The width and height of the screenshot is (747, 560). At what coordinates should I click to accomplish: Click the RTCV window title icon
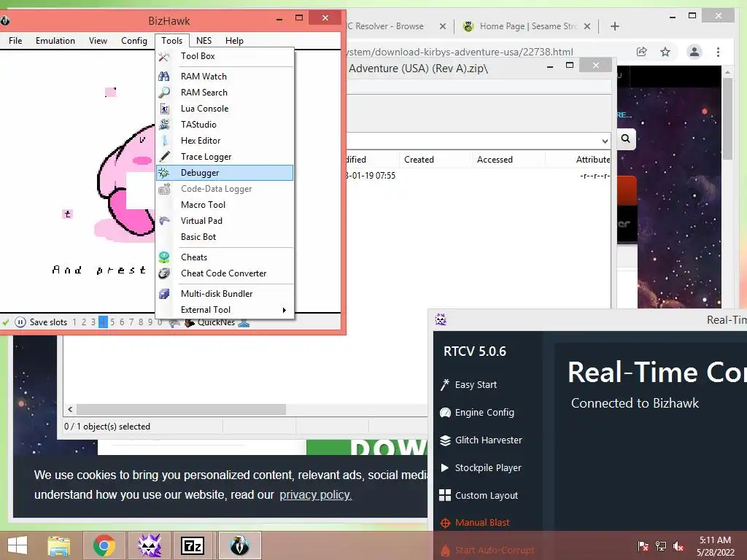[441, 319]
